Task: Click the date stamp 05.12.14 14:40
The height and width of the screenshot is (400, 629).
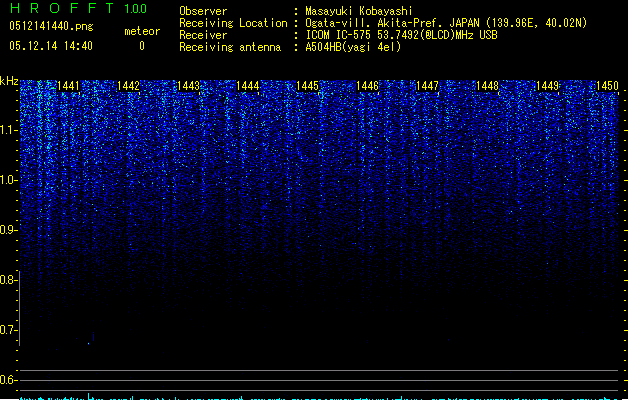Action: pos(51,46)
